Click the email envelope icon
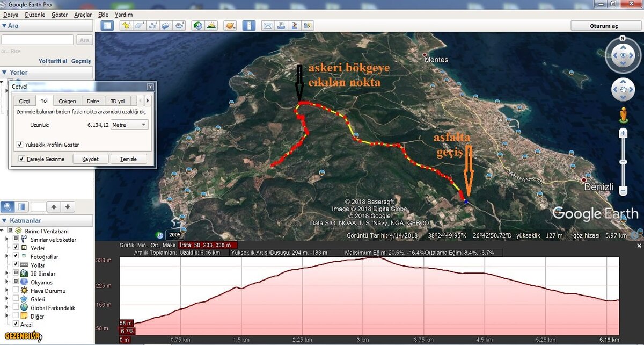 click(267, 25)
